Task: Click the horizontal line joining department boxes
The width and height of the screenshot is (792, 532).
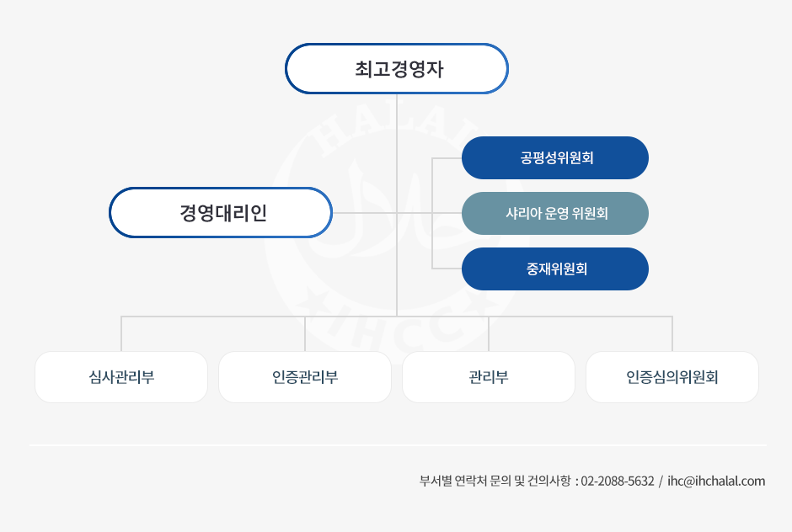Action: 397,317
